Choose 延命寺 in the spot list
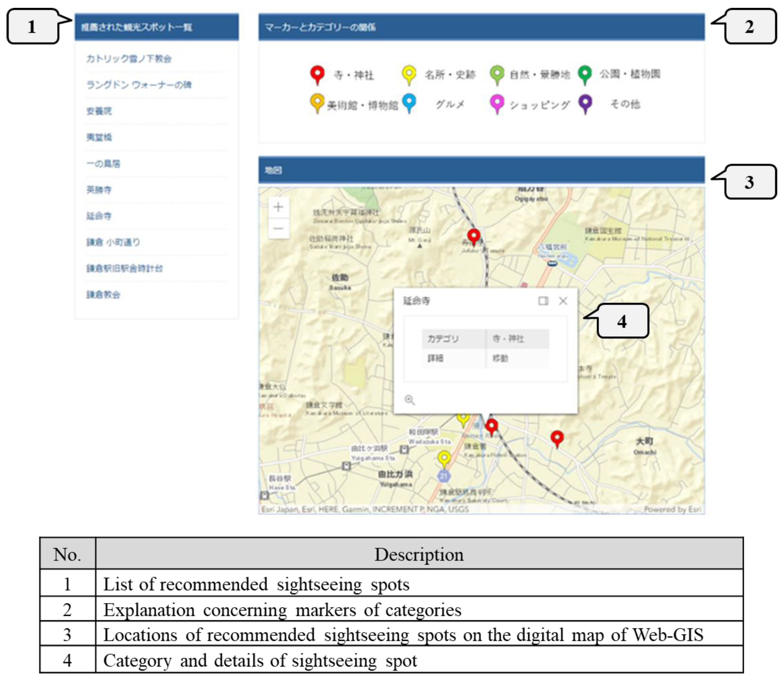This screenshot has height=682, width=784. [99, 216]
